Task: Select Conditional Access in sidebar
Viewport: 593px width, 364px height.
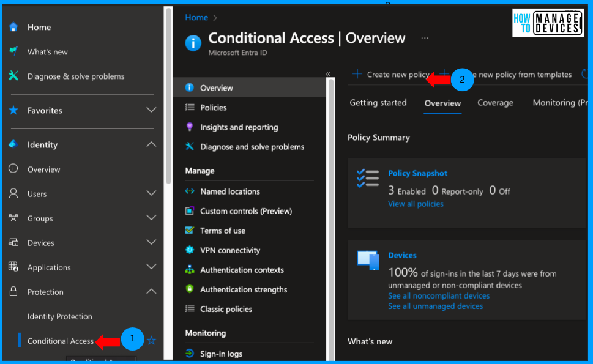Action: pos(61,341)
